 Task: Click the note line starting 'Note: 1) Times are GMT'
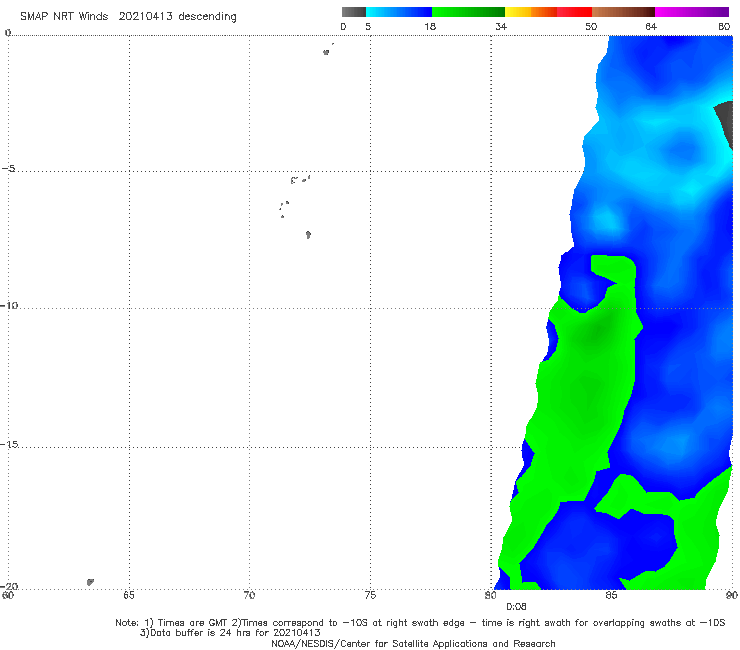tap(420, 623)
